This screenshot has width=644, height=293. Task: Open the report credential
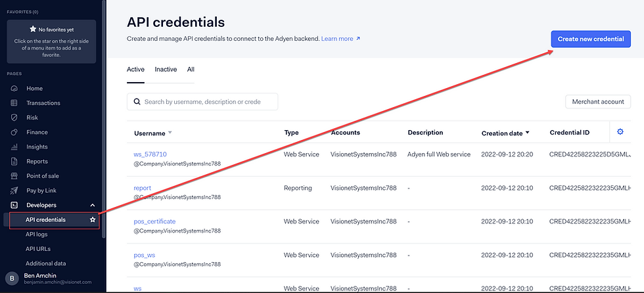(x=143, y=188)
